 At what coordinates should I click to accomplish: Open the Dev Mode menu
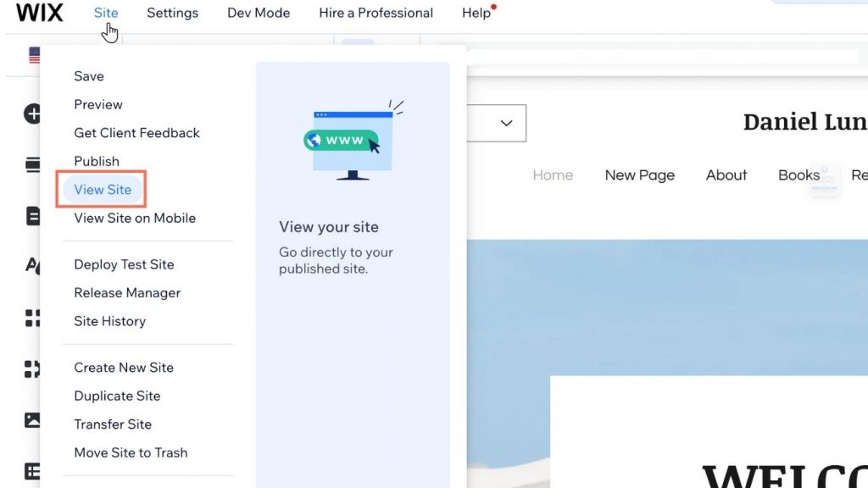coord(259,13)
